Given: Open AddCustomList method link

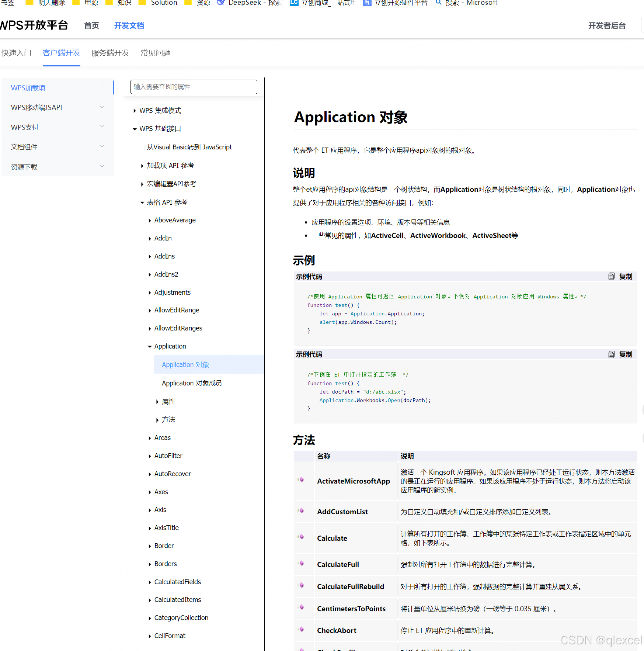Looking at the screenshot, I should point(342,512).
